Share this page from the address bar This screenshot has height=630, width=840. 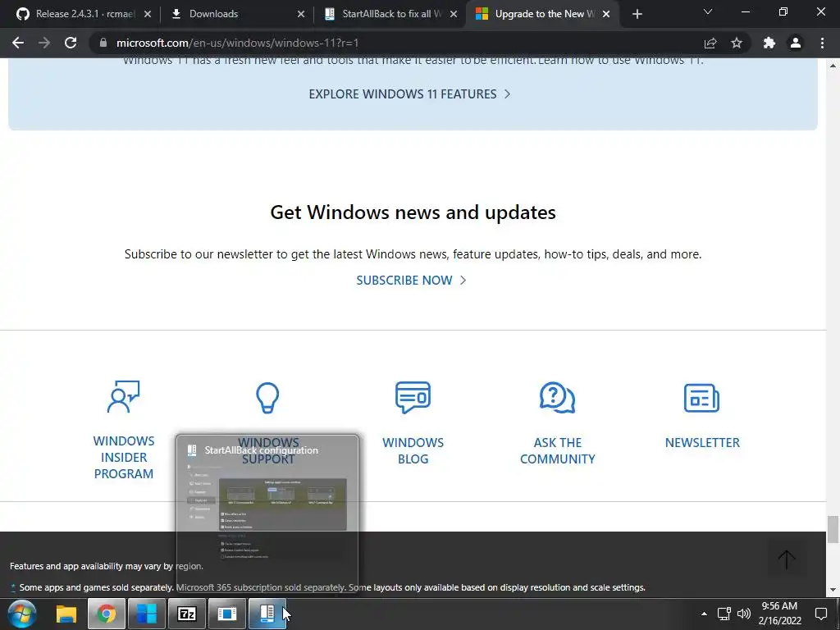710,43
